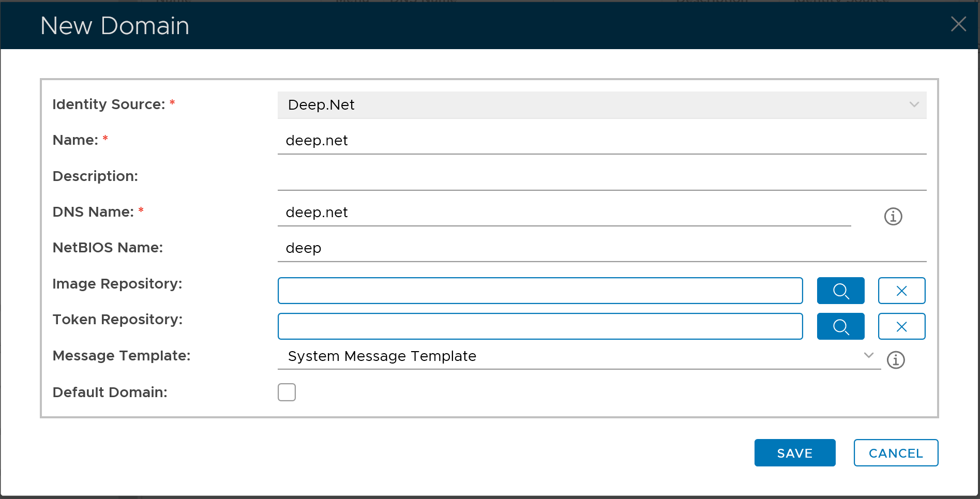
Task: Edit the NetBIOS Name field
Action: (601, 248)
